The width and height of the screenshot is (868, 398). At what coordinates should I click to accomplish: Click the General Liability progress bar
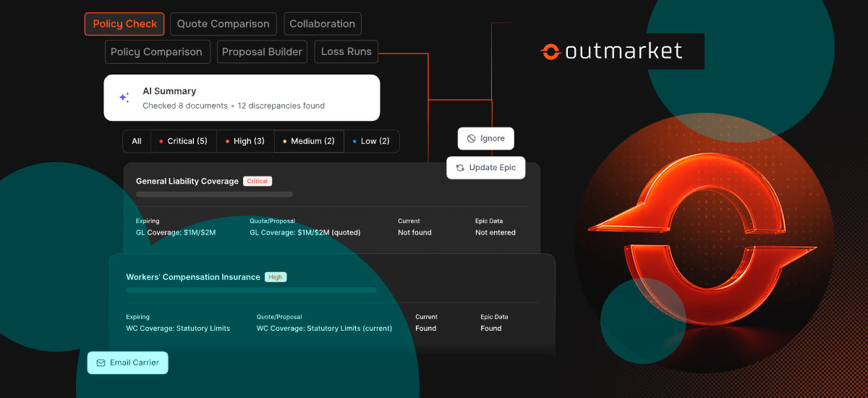pyautogui.click(x=214, y=195)
